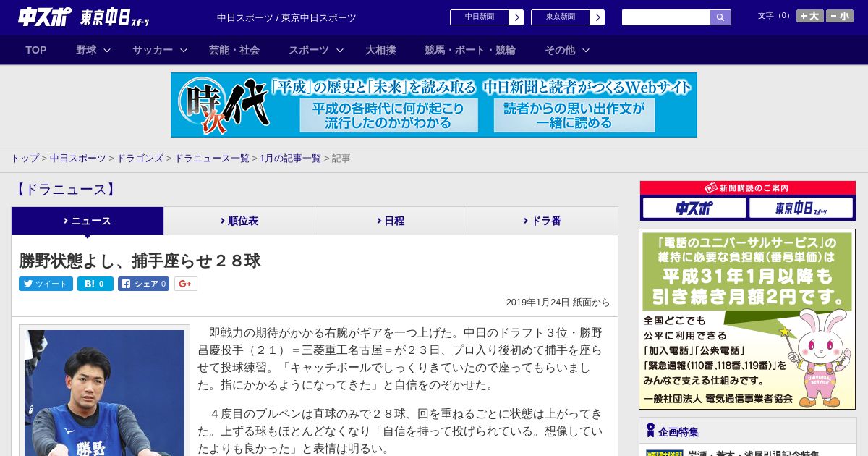Click the 時代 Heisei banner advertisement
The height and width of the screenshot is (456, 868).
[x=434, y=105]
